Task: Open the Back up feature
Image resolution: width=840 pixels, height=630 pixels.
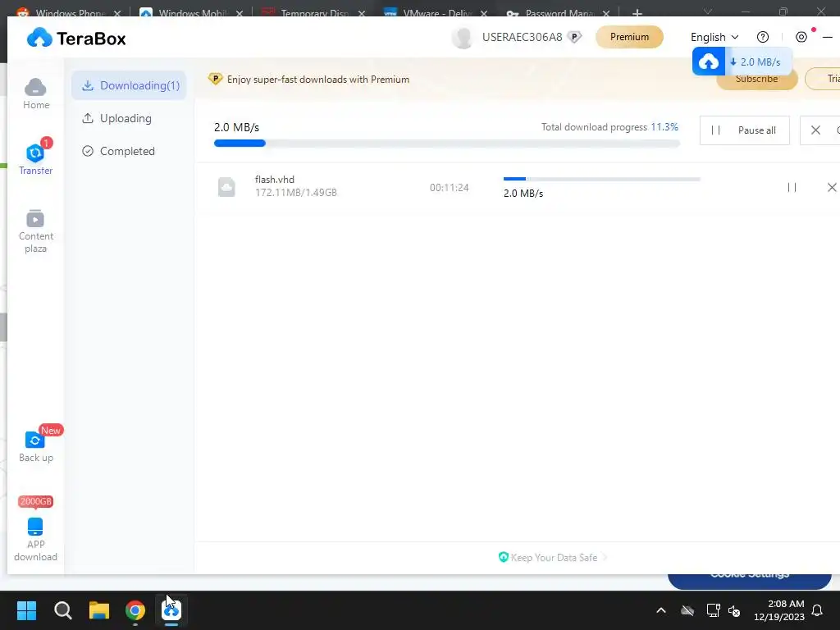Action: pos(36,447)
